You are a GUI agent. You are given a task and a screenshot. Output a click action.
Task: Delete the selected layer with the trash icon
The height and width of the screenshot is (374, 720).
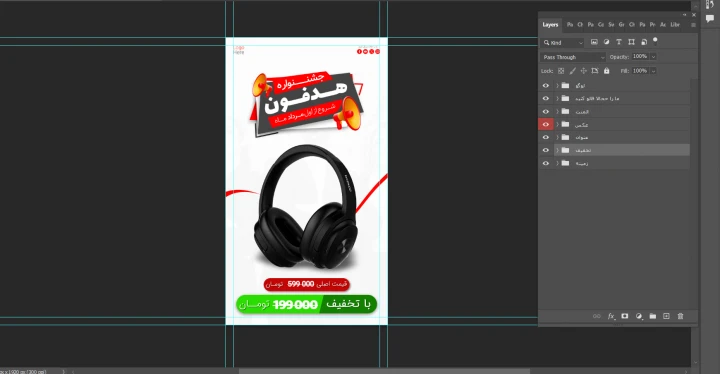tap(681, 316)
